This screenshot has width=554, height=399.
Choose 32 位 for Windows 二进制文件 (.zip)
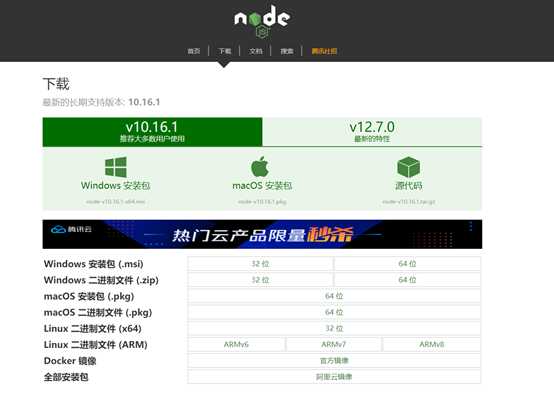260,280
